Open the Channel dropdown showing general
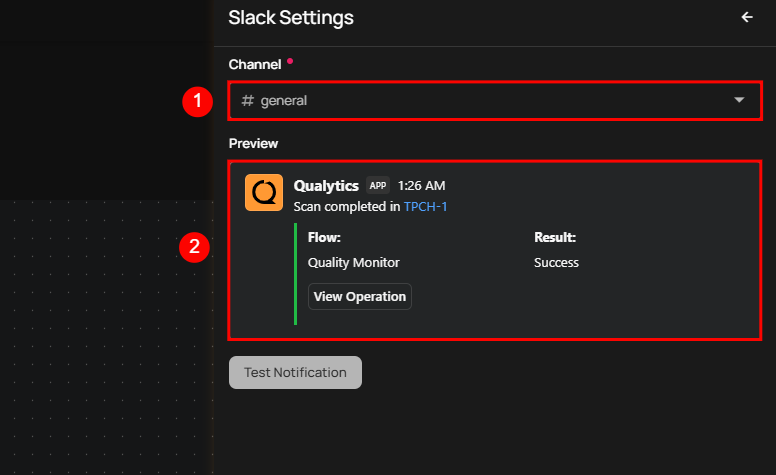776x475 pixels. pyautogui.click(x=495, y=101)
